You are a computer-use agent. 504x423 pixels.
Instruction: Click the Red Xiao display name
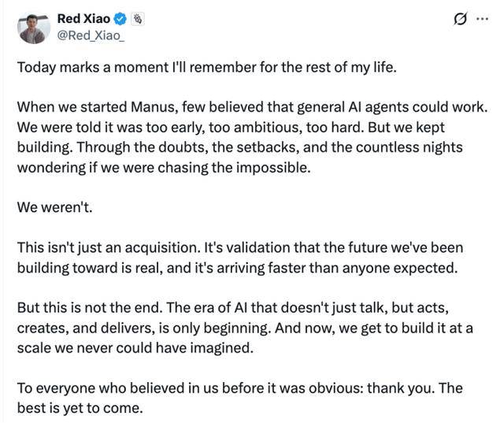tap(83, 17)
